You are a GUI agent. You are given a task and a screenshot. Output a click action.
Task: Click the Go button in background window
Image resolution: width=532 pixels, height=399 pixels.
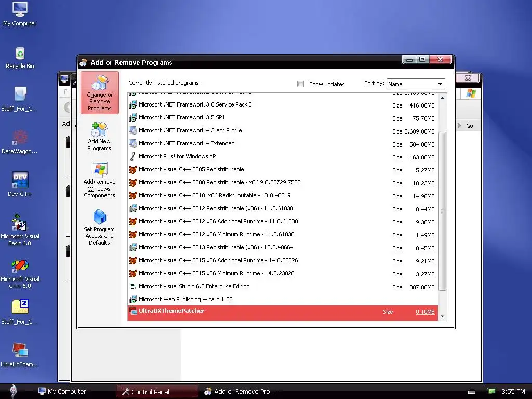tap(470, 126)
